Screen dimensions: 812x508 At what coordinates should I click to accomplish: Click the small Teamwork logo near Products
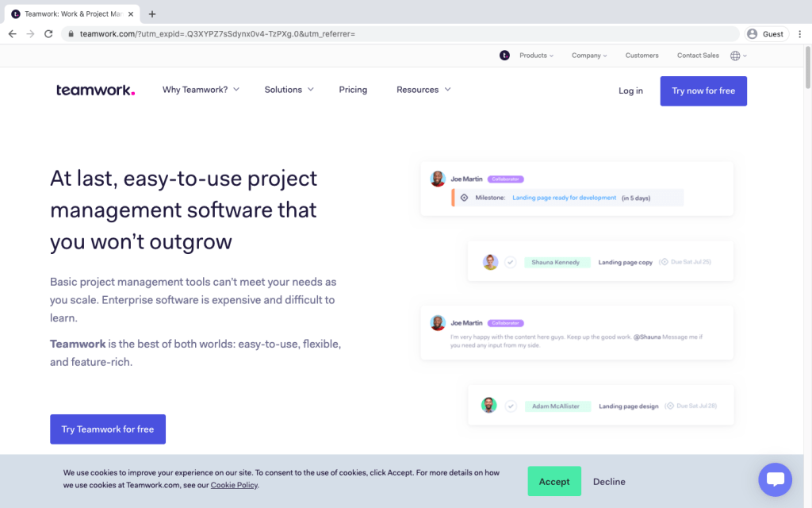click(504, 56)
